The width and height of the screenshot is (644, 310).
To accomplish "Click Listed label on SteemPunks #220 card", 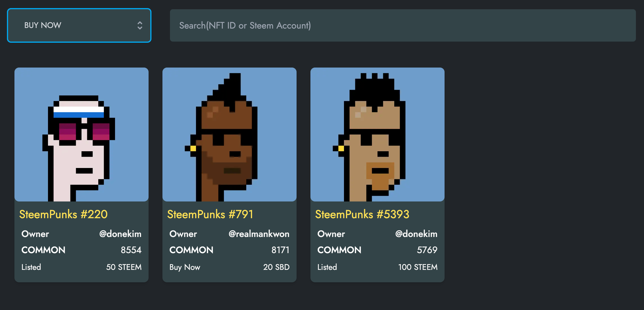I will tap(31, 267).
